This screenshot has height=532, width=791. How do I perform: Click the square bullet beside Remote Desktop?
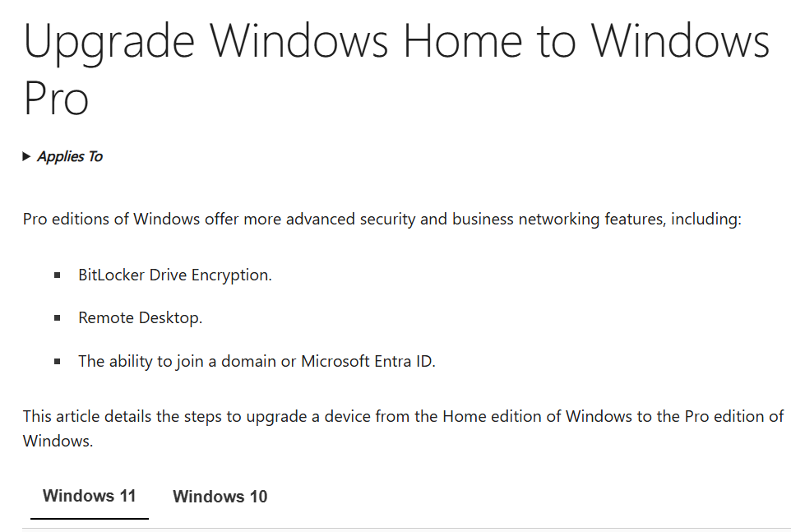[57, 318]
